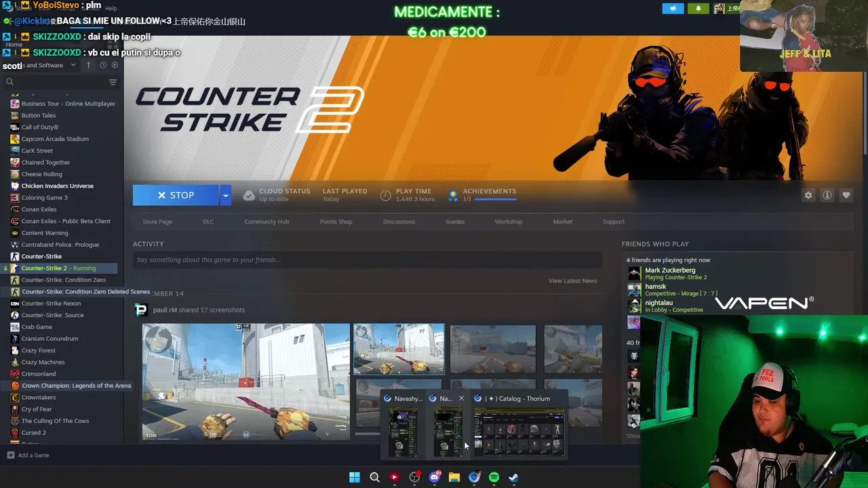
Task: Open game information icon
Action: point(827,195)
